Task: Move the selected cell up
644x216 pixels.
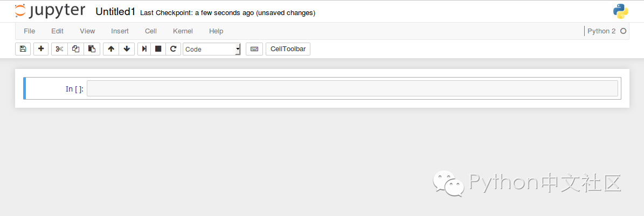Action: 111,49
